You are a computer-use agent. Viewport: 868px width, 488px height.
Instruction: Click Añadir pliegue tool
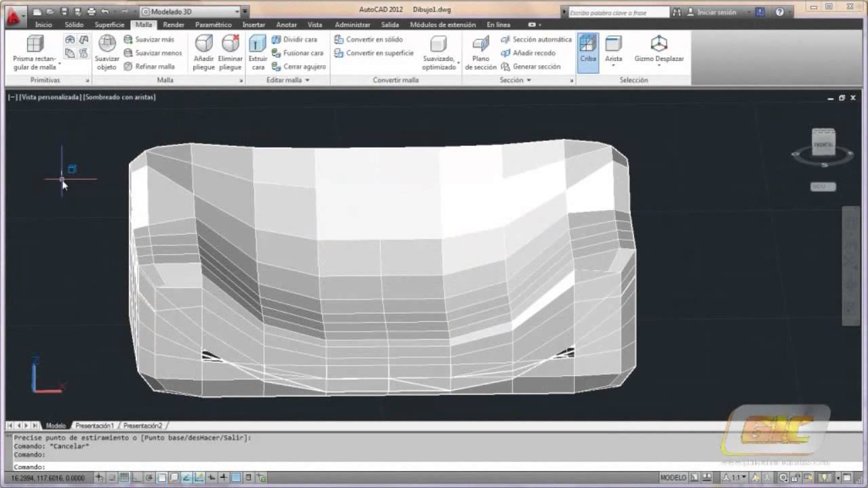(x=203, y=53)
